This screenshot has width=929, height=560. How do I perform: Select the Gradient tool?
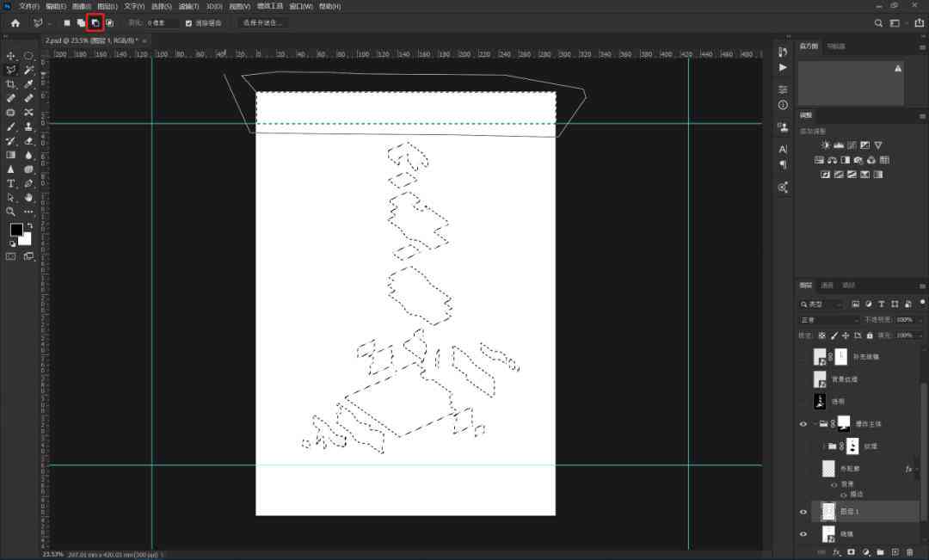[10, 155]
